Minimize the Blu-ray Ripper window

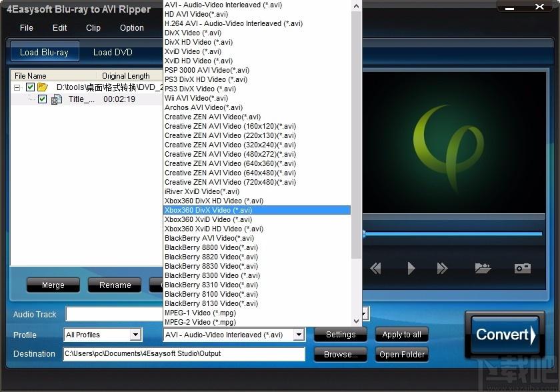point(510,7)
